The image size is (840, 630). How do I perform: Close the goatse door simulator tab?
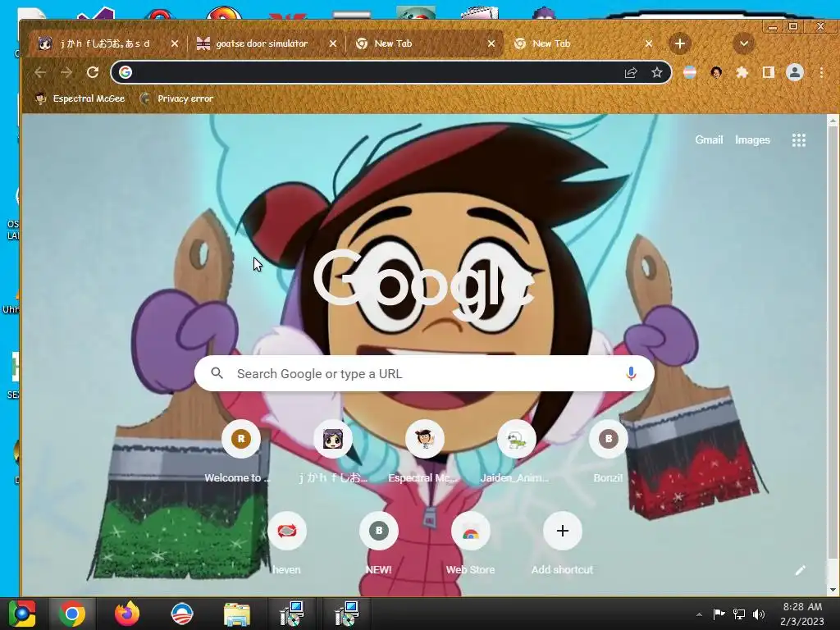tap(333, 43)
